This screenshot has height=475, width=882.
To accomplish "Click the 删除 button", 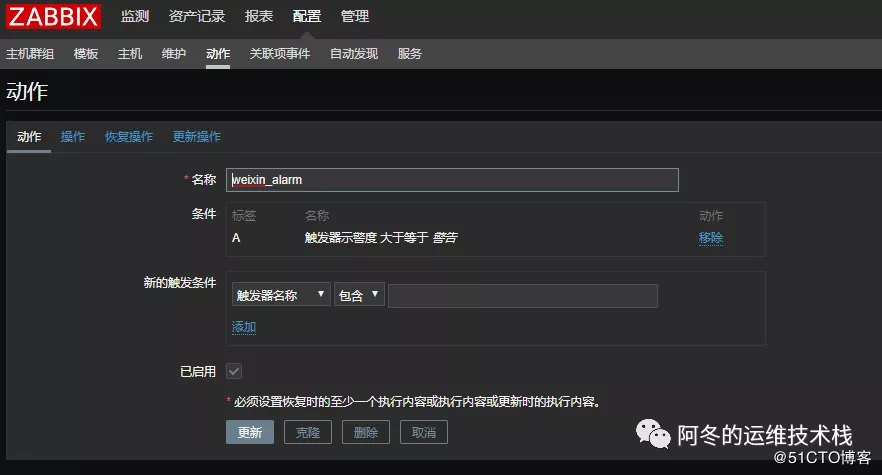I will [366, 432].
